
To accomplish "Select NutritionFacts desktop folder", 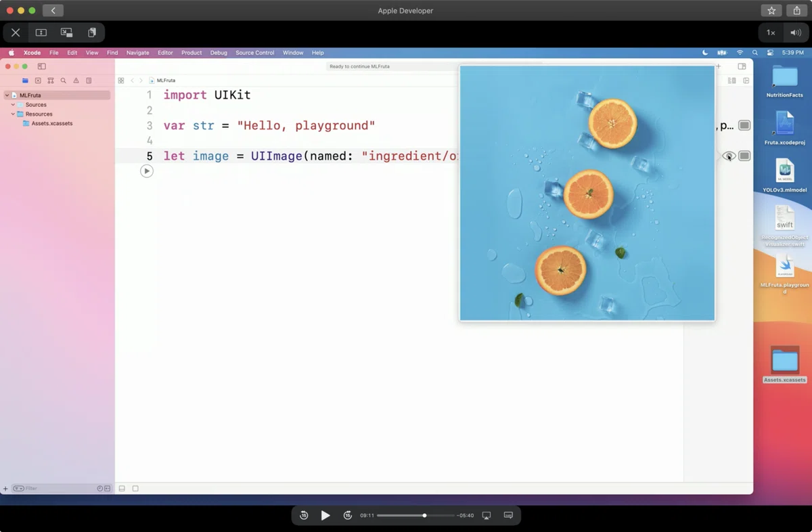I will click(785, 81).
